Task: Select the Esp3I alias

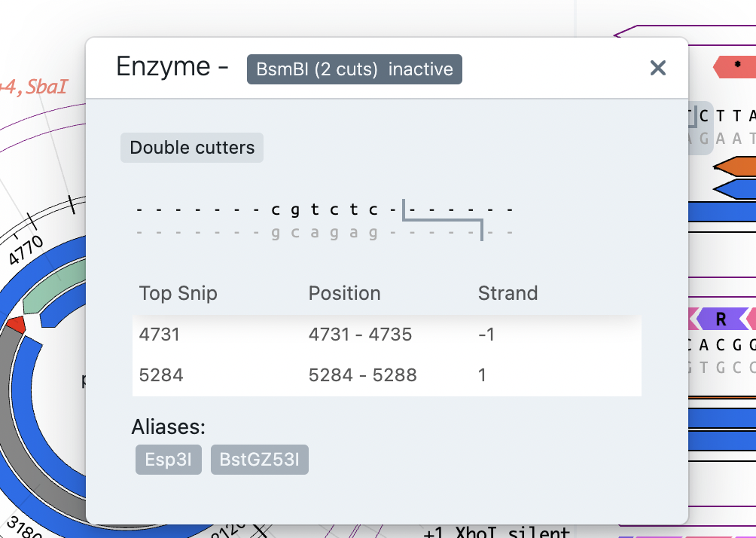Action: point(168,459)
